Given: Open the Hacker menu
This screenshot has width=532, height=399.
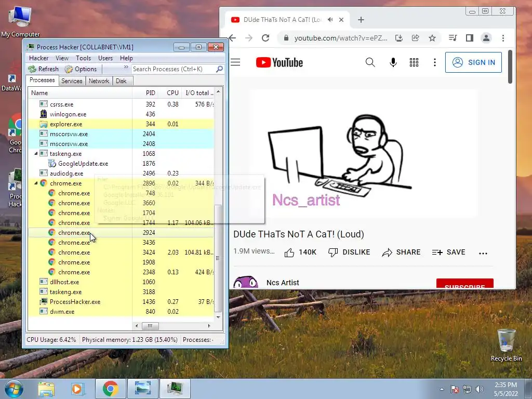Looking at the screenshot, I should 38,58.
